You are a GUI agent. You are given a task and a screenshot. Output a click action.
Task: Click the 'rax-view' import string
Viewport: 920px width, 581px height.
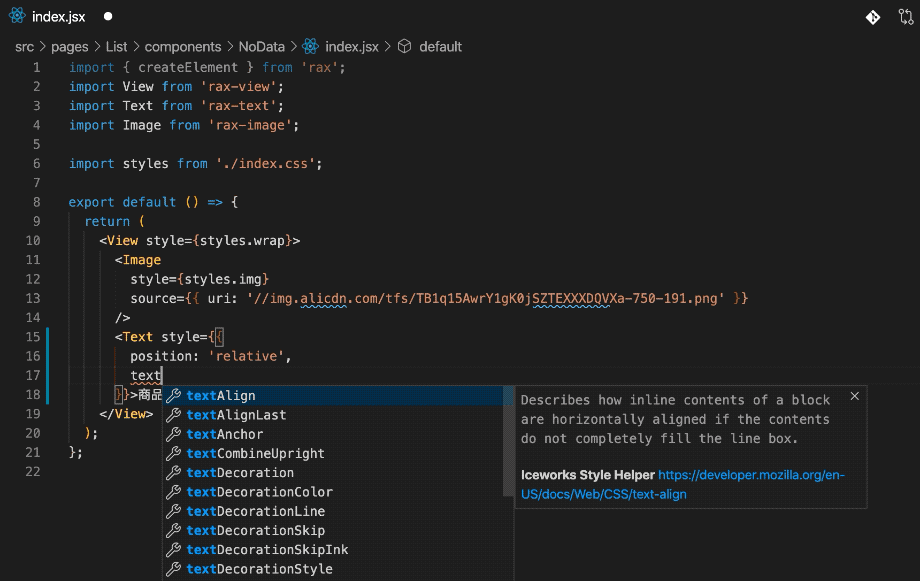click(x=238, y=87)
